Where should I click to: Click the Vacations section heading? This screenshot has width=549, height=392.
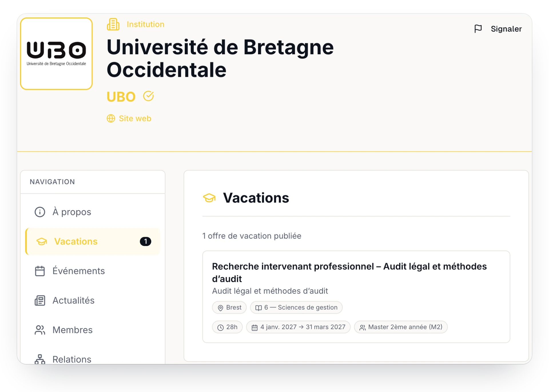pos(256,198)
